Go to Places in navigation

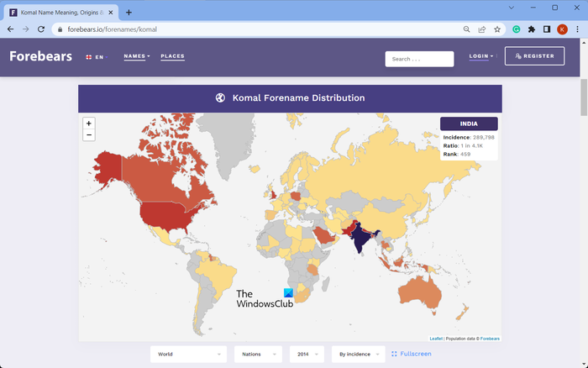tap(172, 56)
